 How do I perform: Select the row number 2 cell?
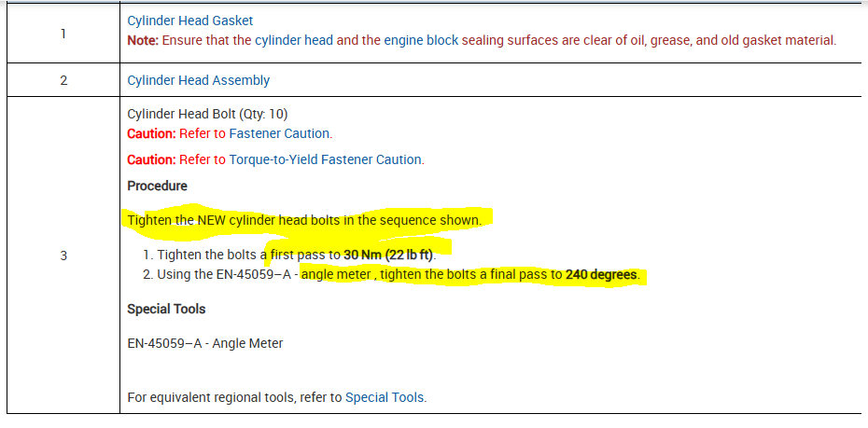pyautogui.click(x=63, y=80)
